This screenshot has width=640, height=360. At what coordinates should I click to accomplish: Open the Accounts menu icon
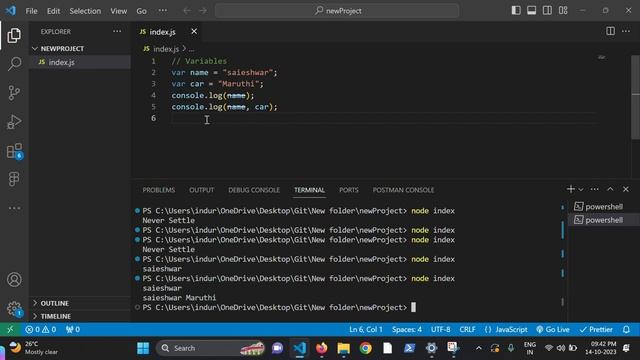tap(14, 280)
